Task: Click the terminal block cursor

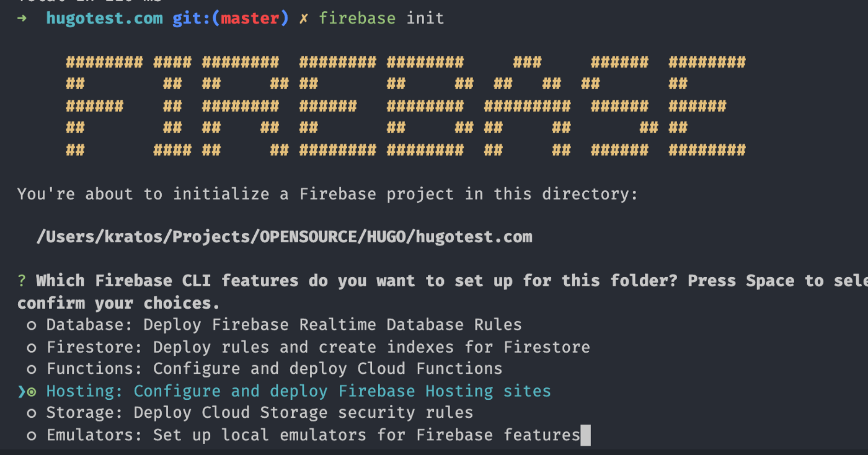Action: [585, 435]
